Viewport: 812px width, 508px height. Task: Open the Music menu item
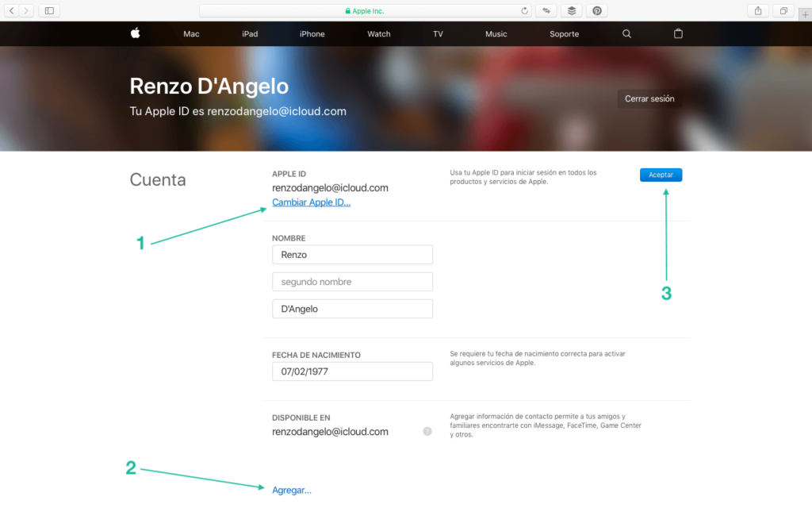coord(496,33)
